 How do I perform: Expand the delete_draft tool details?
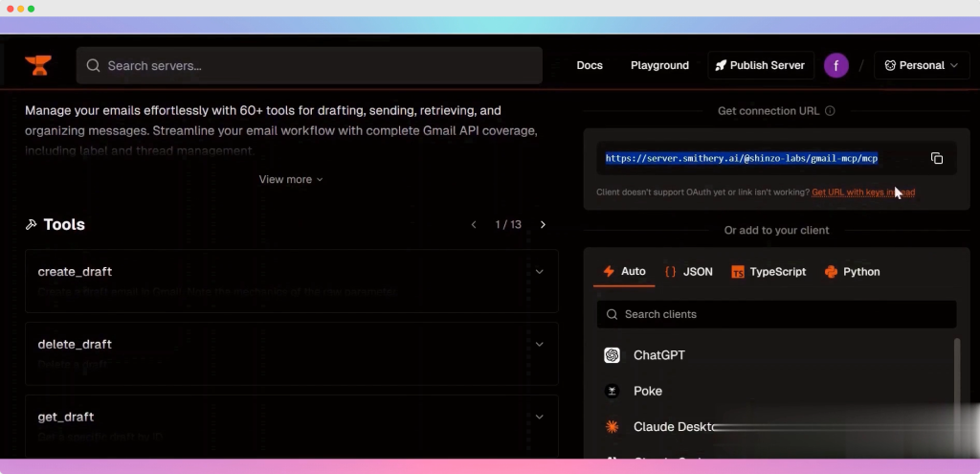pyautogui.click(x=539, y=345)
